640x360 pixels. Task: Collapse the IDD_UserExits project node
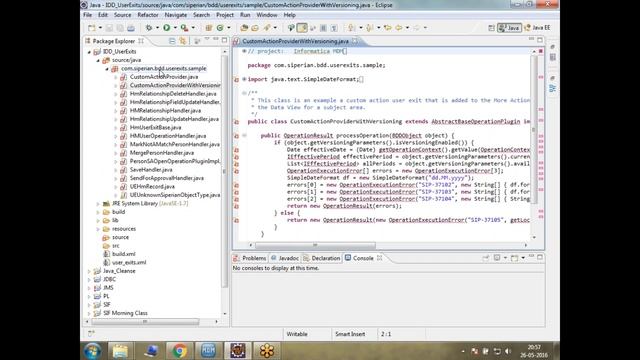point(89,52)
